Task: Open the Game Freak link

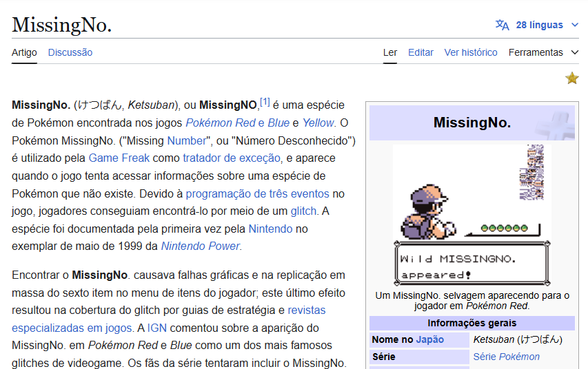Action: click(x=119, y=158)
